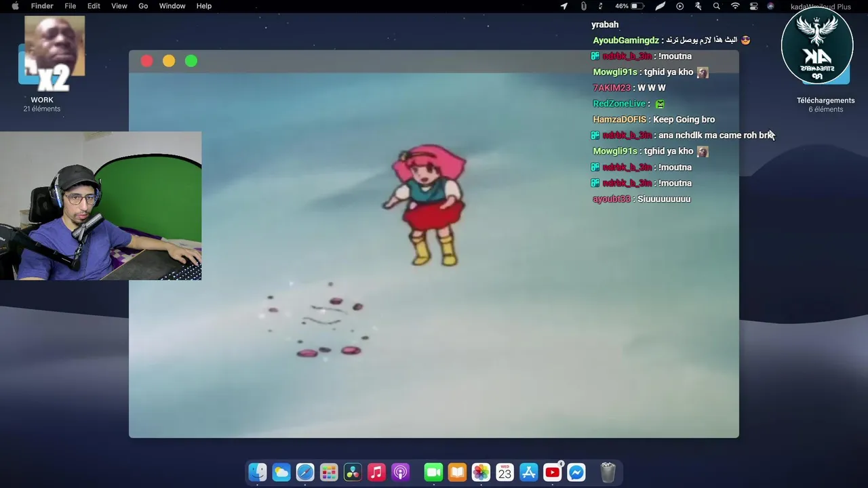Open Spotlight search magnifier
The height and width of the screenshot is (488, 868).
[x=717, y=6]
